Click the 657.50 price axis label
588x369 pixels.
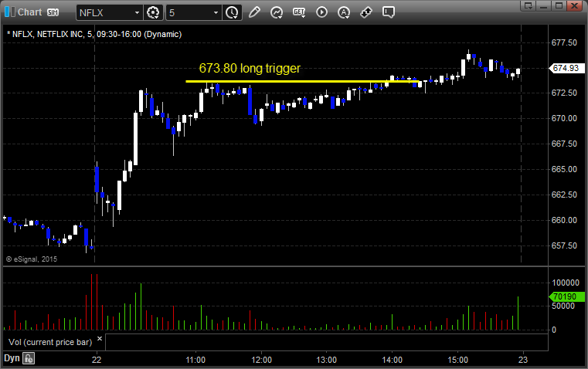pyautogui.click(x=564, y=245)
